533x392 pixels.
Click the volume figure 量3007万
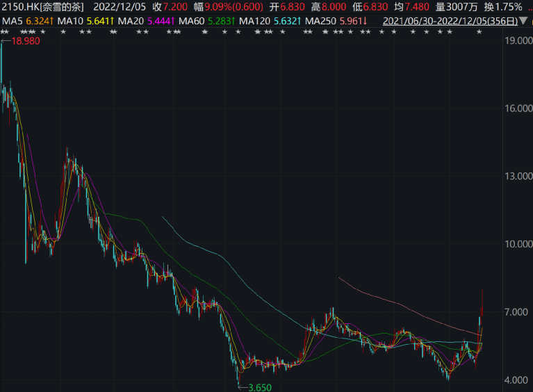tap(457, 6)
